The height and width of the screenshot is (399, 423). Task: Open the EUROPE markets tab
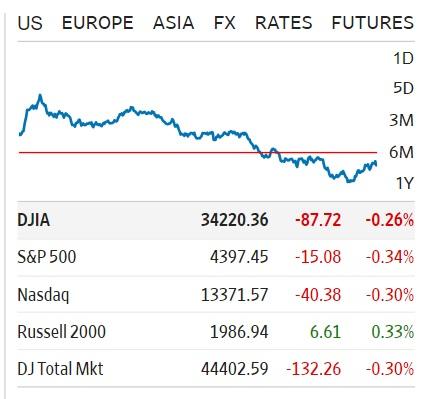tap(98, 23)
